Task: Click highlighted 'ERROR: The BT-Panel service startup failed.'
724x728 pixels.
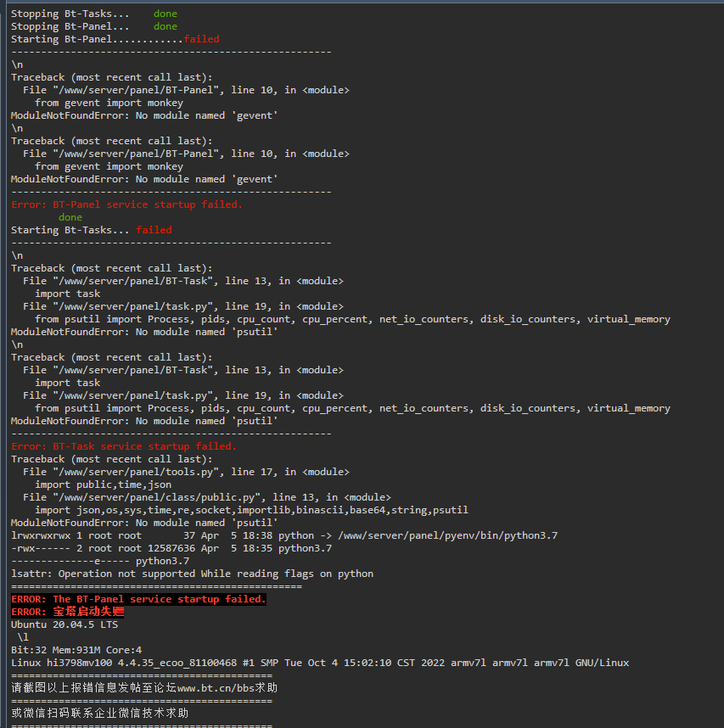Action: point(139,599)
